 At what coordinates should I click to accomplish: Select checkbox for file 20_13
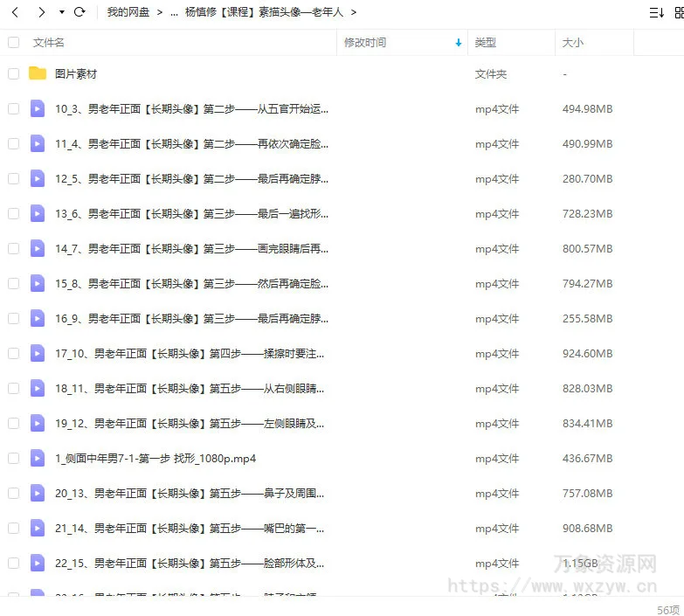pyautogui.click(x=13, y=493)
